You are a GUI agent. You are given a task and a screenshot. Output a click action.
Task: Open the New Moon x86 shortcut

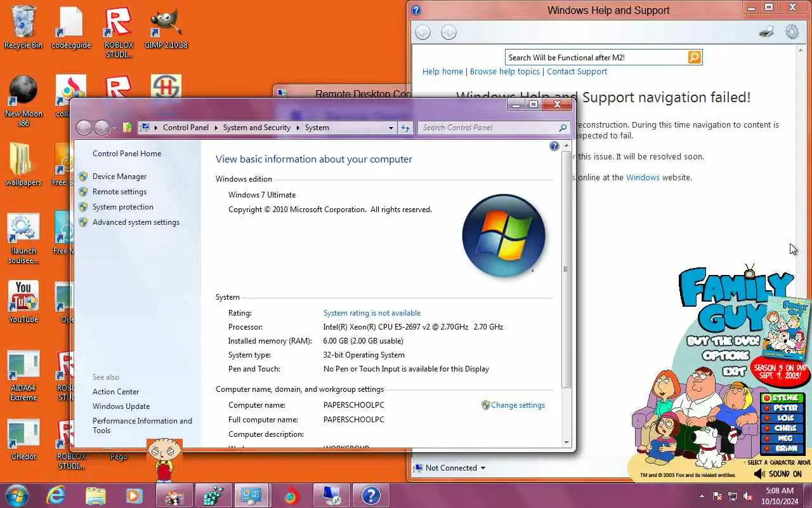23,102
